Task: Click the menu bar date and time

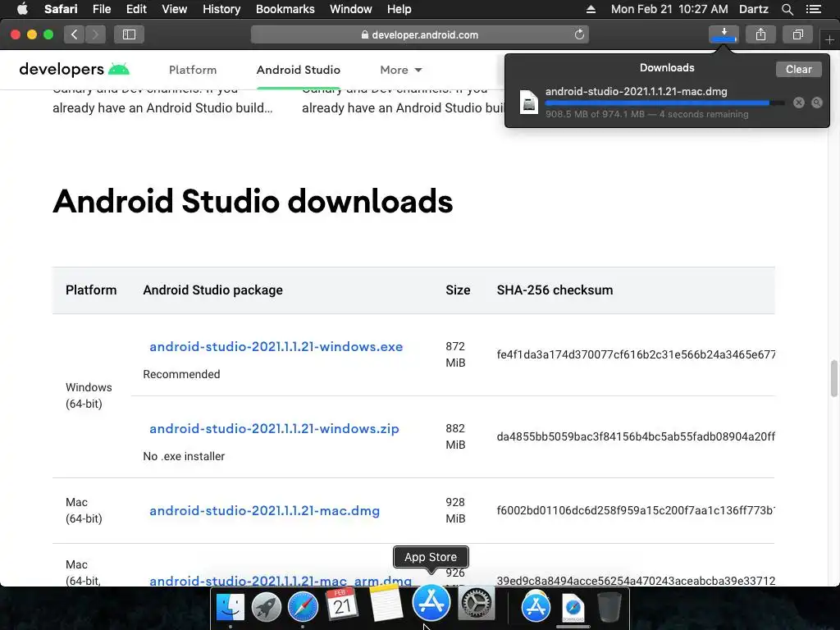Action: pyautogui.click(x=669, y=9)
